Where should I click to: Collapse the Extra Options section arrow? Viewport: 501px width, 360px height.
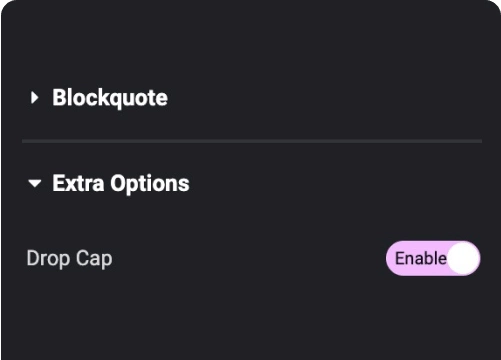click(x=35, y=183)
